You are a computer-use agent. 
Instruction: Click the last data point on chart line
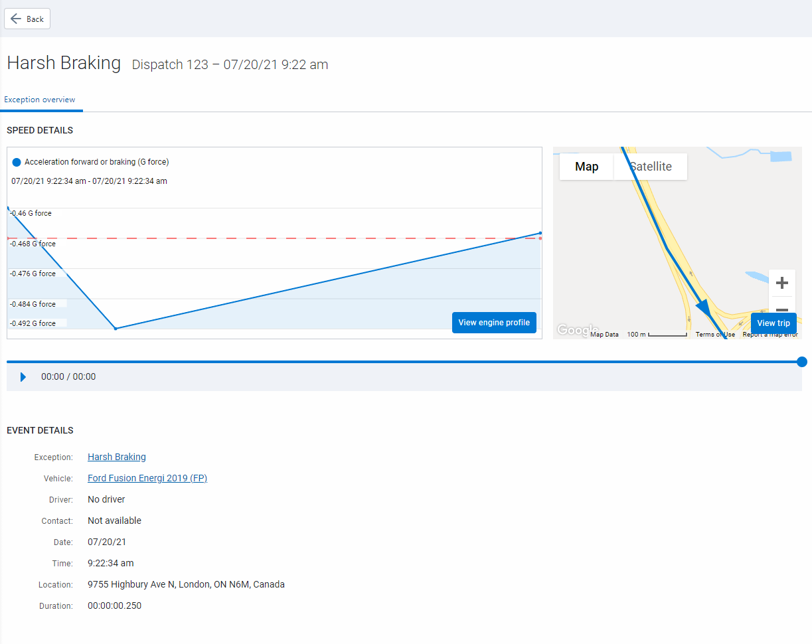pyautogui.click(x=540, y=233)
